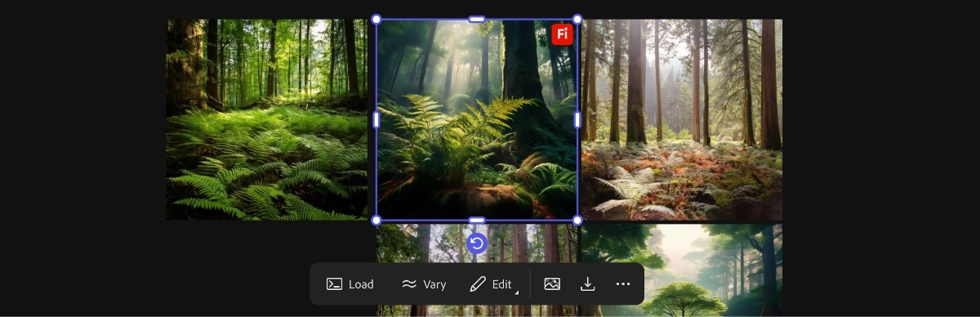Click the top-right corner selection handle
980x317 pixels.
577,19
